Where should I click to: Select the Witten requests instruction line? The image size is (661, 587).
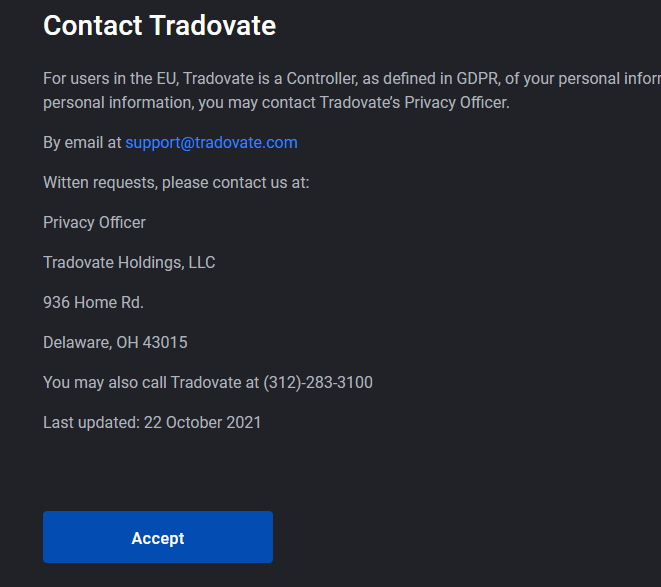coord(176,183)
